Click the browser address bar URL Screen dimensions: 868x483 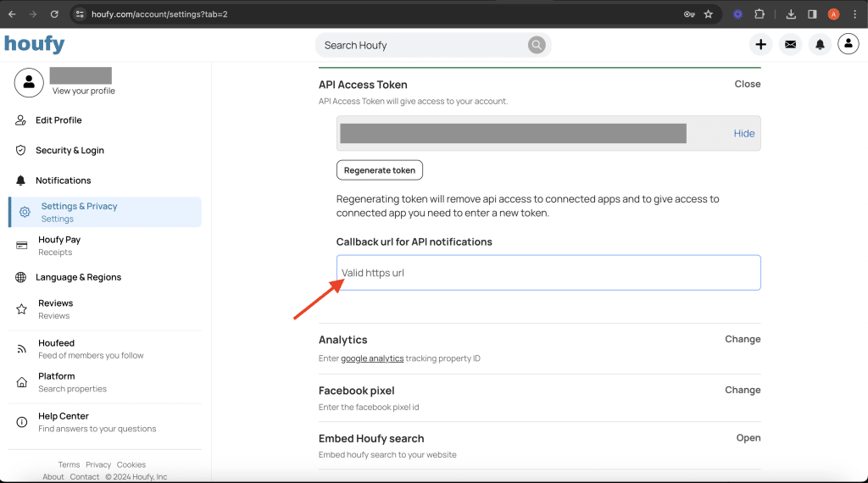[x=159, y=14]
